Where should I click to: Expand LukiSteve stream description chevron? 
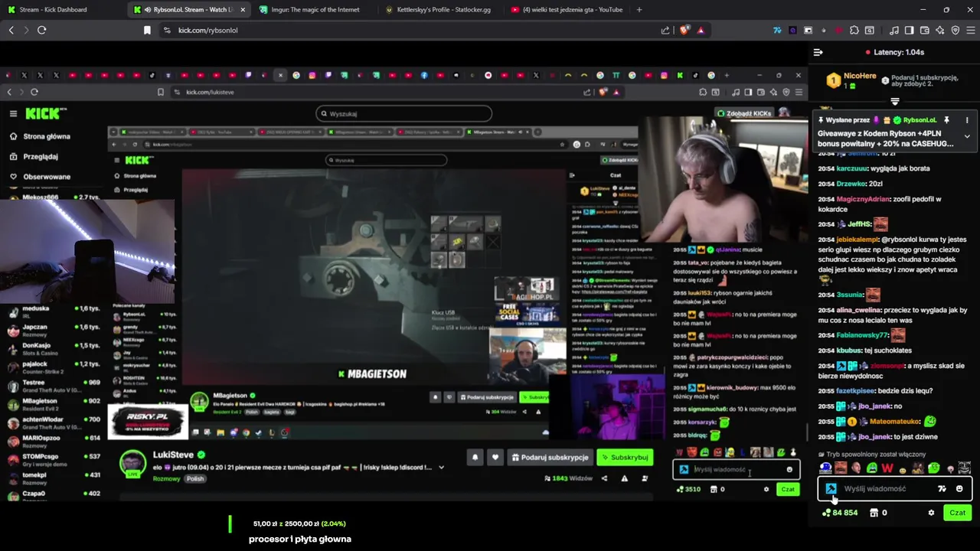coord(441,467)
